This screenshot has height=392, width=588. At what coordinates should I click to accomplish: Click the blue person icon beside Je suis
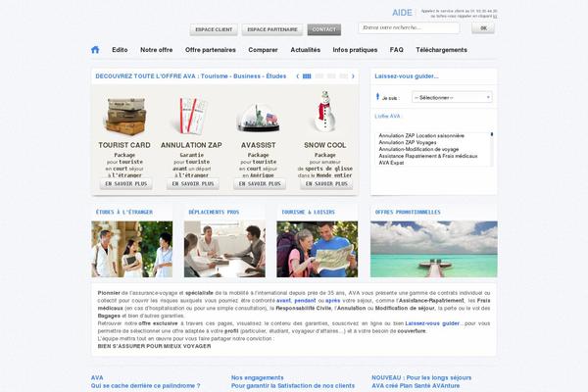tap(377, 97)
